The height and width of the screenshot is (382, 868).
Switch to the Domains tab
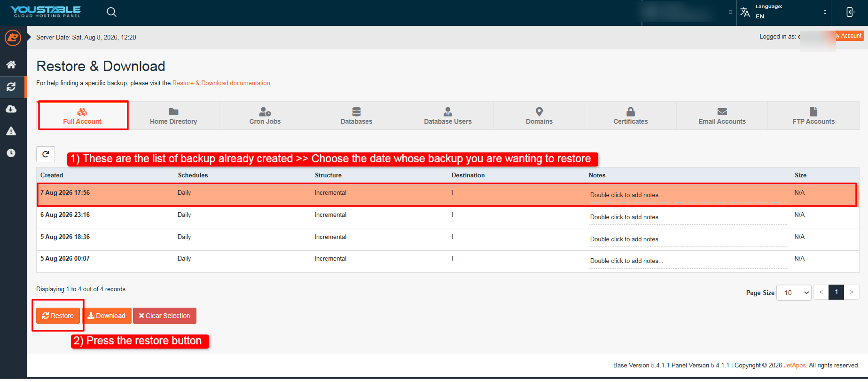(539, 116)
